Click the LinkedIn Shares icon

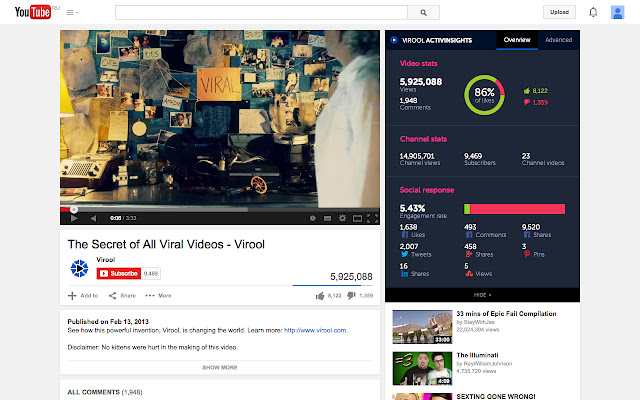pos(404,274)
